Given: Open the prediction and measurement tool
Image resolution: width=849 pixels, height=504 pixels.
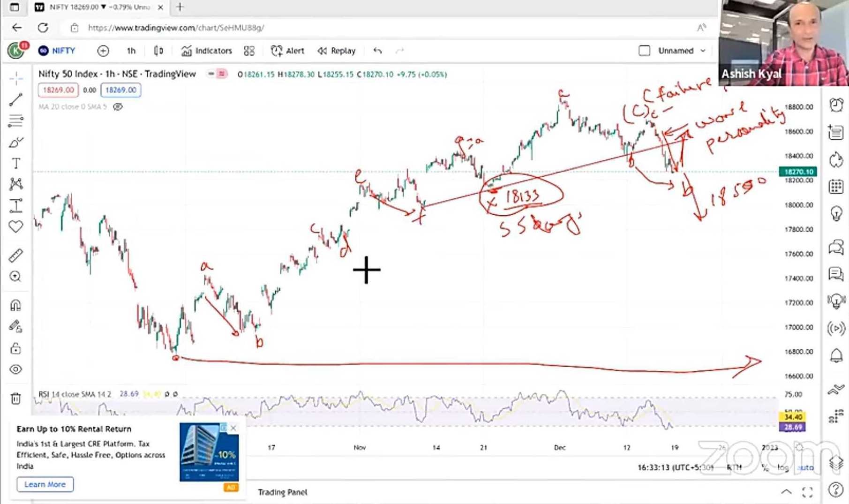Looking at the screenshot, I should click(16, 206).
